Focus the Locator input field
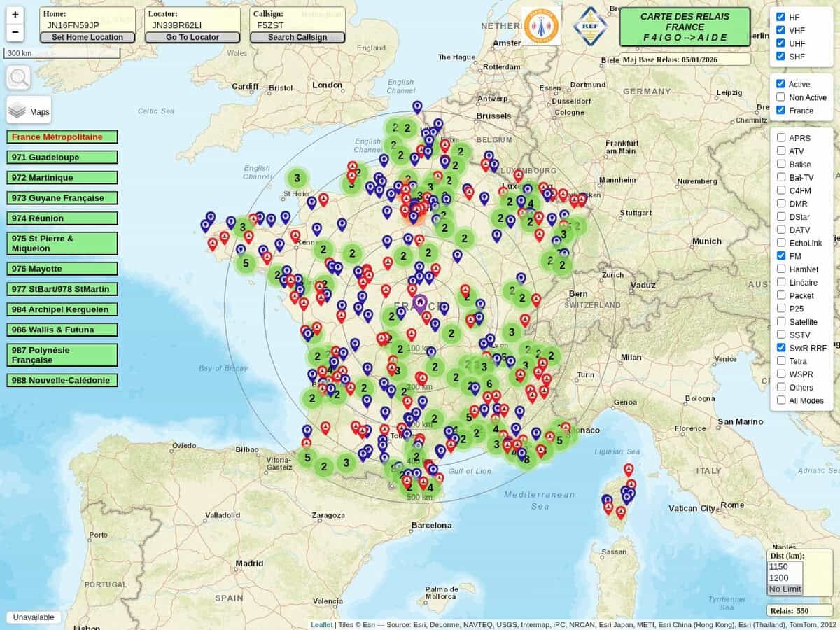Image resolution: width=840 pixels, height=630 pixels. (x=192, y=24)
